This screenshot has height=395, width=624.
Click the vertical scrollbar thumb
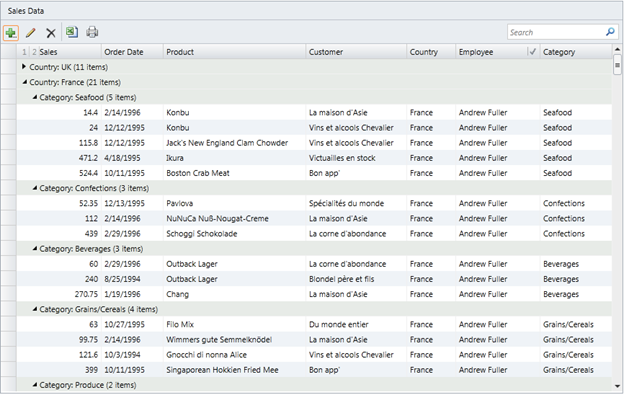tap(617, 65)
